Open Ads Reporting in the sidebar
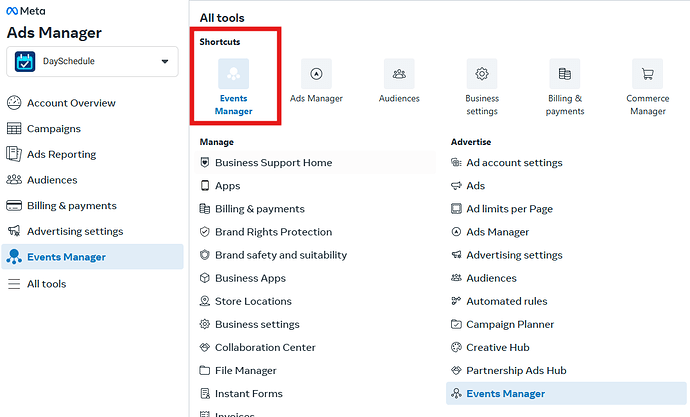The image size is (690, 417). pos(61,154)
